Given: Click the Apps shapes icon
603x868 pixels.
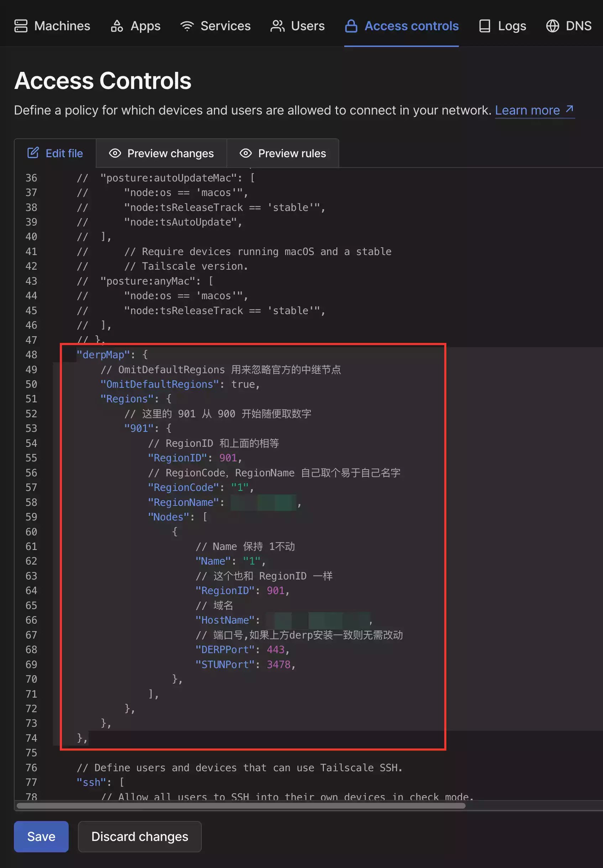Looking at the screenshot, I should tap(116, 26).
